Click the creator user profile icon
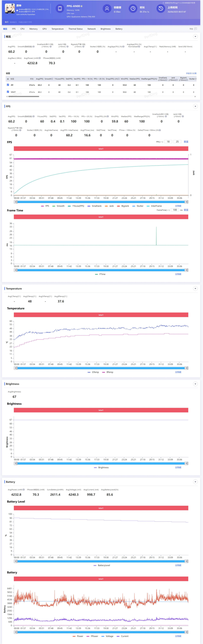The width and height of the screenshot is (203, 644). click(107, 9)
